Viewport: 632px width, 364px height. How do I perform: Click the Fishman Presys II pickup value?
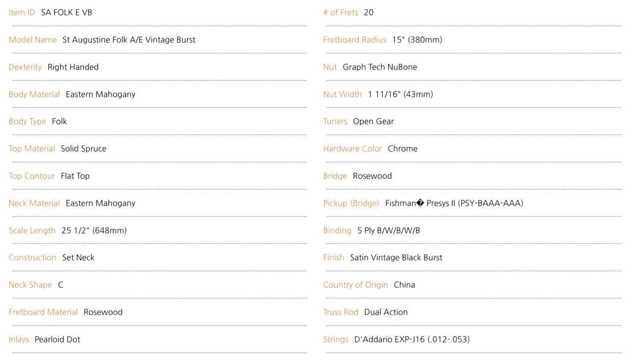(x=454, y=203)
